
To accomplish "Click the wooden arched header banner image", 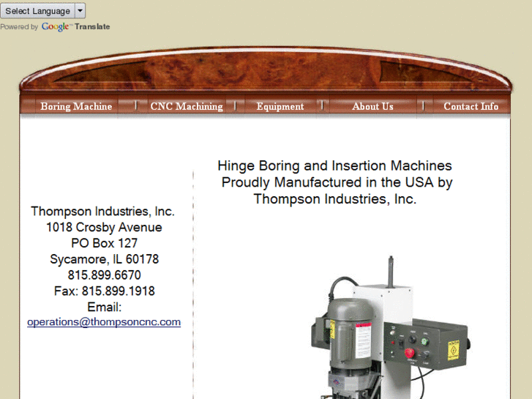I will click(x=266, y=69).
